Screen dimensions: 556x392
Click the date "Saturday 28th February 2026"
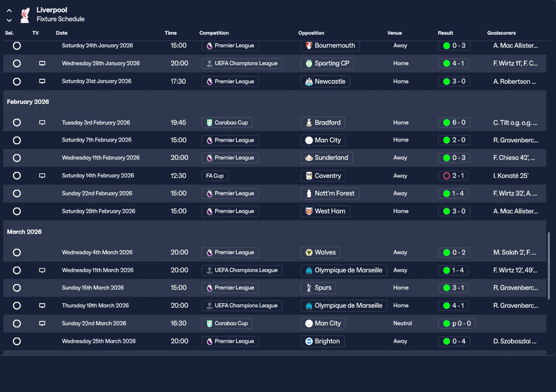[99, 211]
